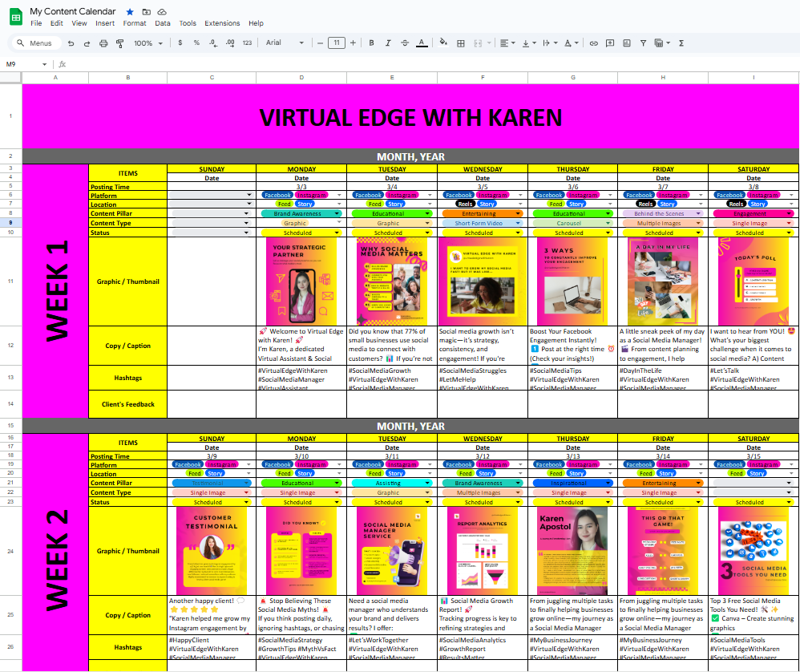Screen dimensions: 800x672
Task: Click the merge cells icon
Action: pos(478,43)
